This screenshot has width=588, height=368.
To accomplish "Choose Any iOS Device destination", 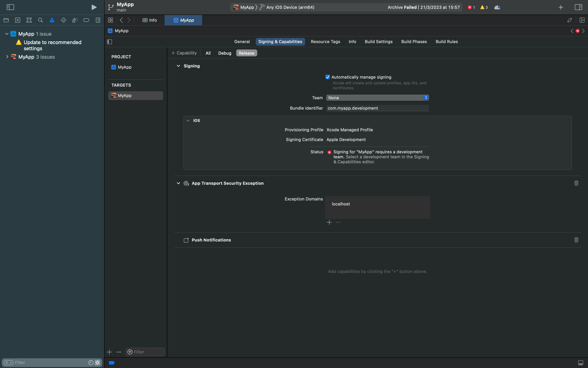I will click(287, 7).
